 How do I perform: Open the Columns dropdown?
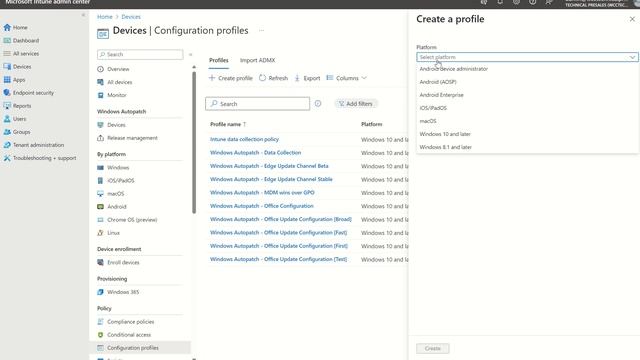click(347, 78)
